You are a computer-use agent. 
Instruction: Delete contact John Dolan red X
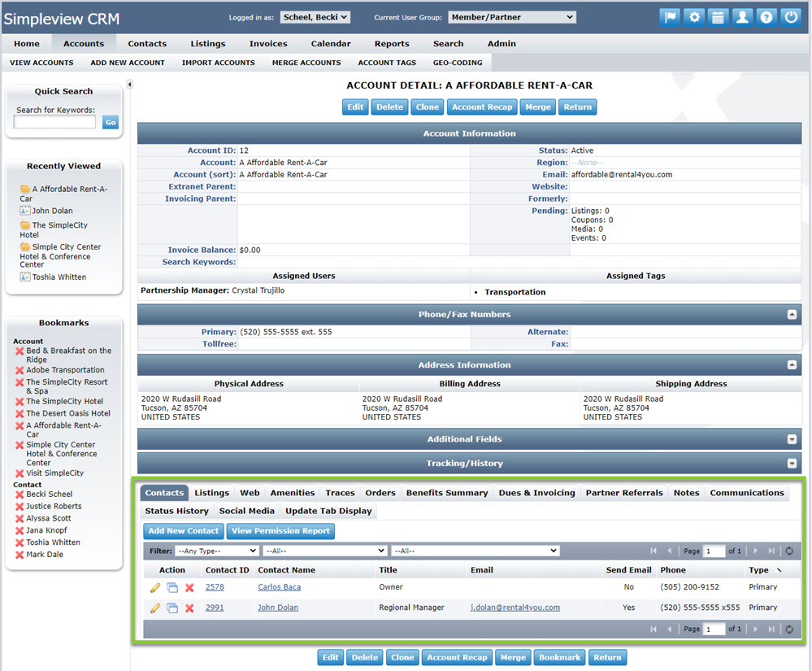189,608
